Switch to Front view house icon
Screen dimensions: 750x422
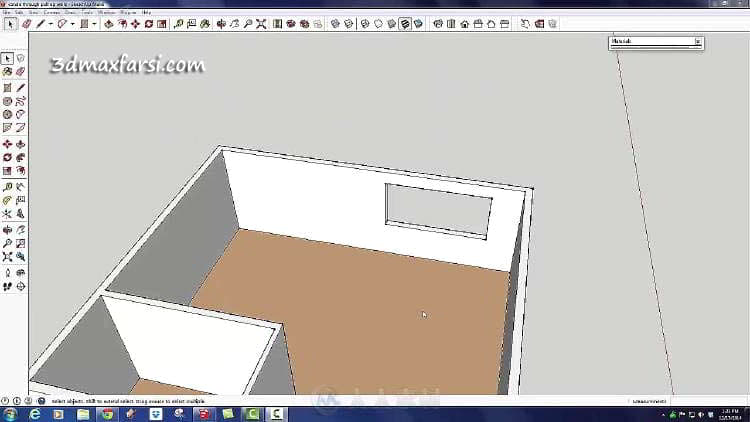[x=464, y=23]
